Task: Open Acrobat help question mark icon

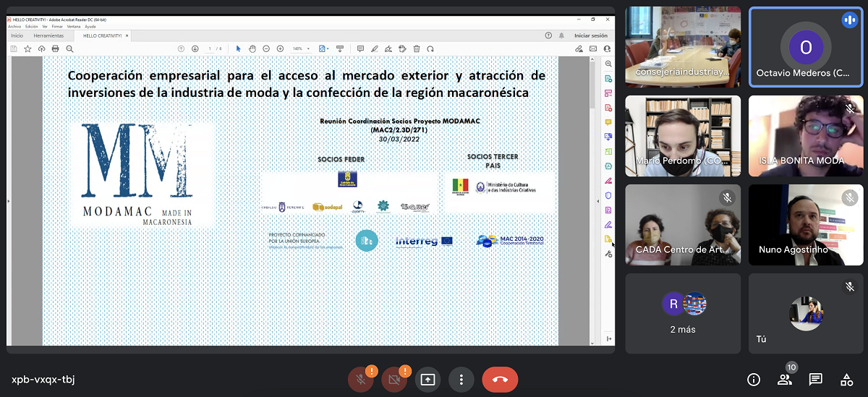Action: point(548,35)
